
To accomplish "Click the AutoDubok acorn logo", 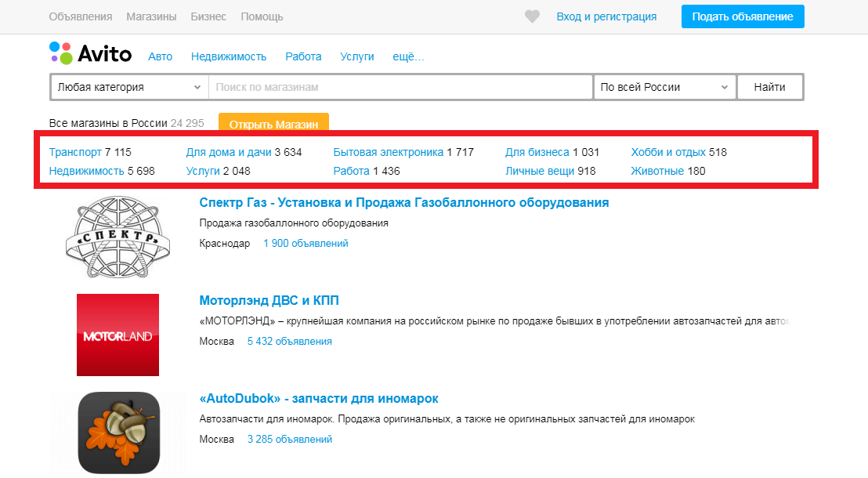I will [118, 432].
